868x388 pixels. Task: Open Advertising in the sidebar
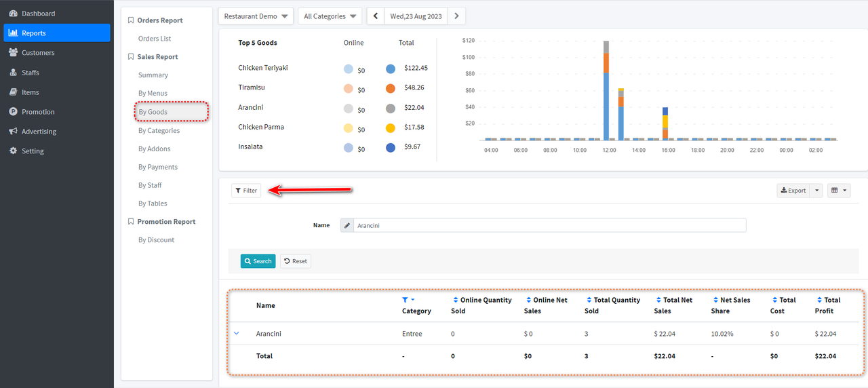click(56, 132)
